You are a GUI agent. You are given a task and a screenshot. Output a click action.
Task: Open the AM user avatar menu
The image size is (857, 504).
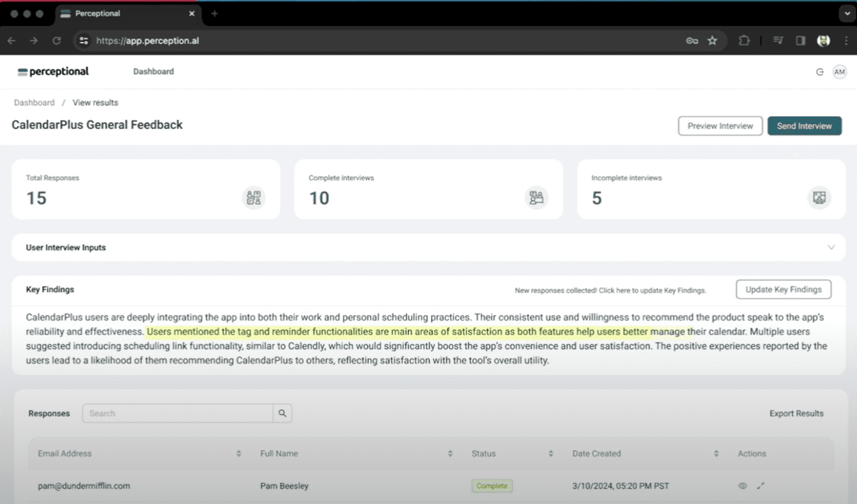point(840,72)
